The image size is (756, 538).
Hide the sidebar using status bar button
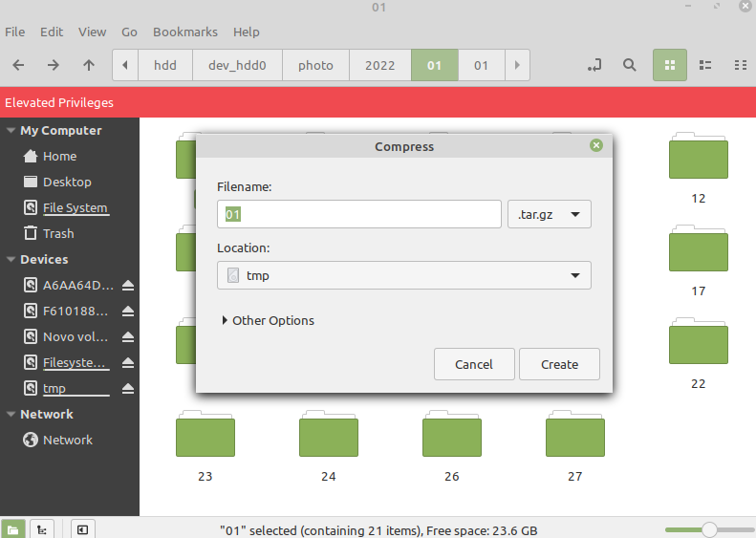(x=82, y=530)
